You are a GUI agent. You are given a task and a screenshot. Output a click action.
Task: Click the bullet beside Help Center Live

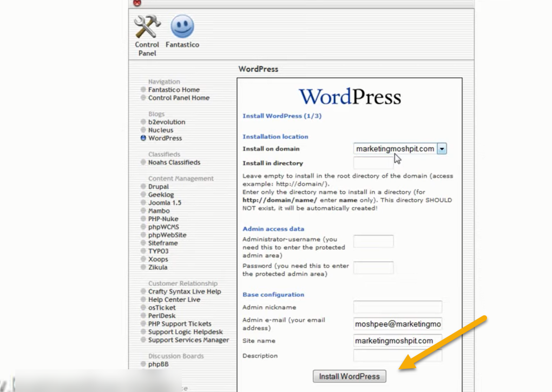143,300
